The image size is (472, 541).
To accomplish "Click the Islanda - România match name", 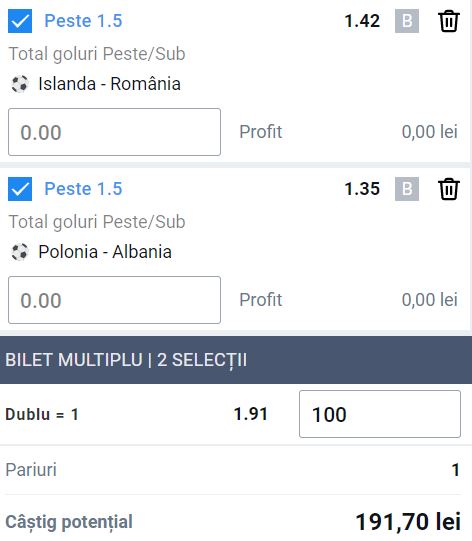I will [x=109, y=84].
